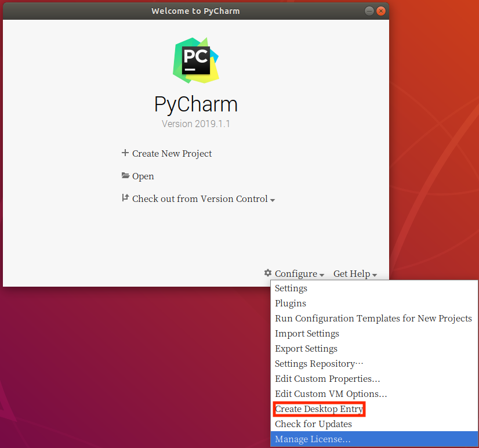
Task: Select Manage License... entry
Action: point(374,439)
